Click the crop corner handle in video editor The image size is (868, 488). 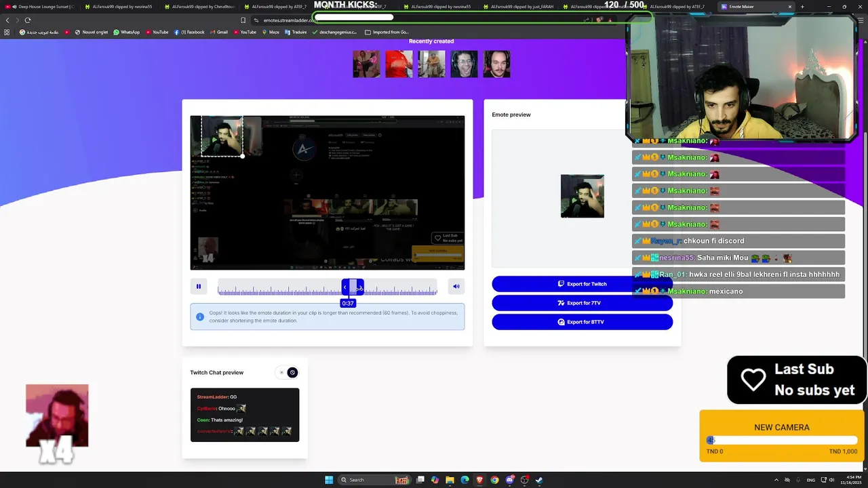click(242, 156)
